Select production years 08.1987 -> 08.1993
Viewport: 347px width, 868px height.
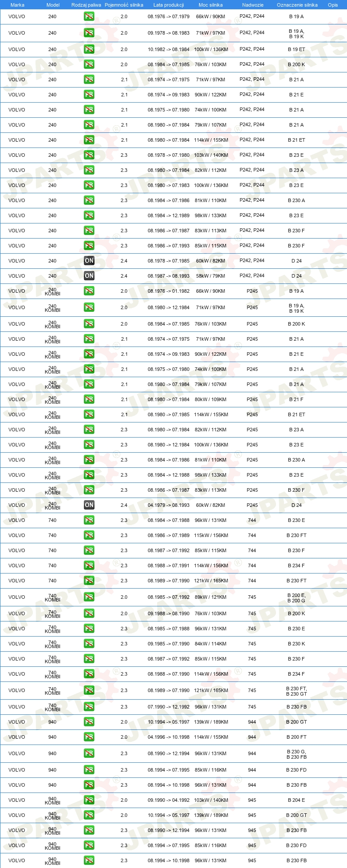169,276
